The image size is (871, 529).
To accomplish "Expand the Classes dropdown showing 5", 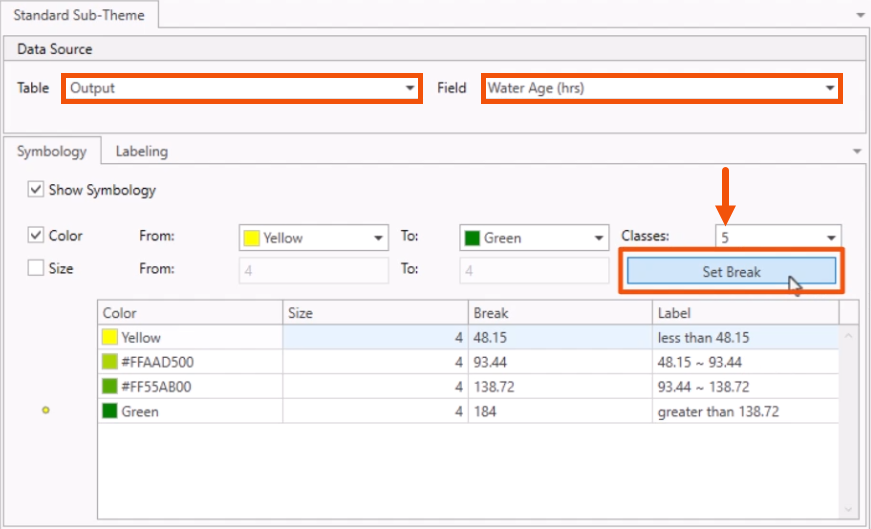I will 778,238.
